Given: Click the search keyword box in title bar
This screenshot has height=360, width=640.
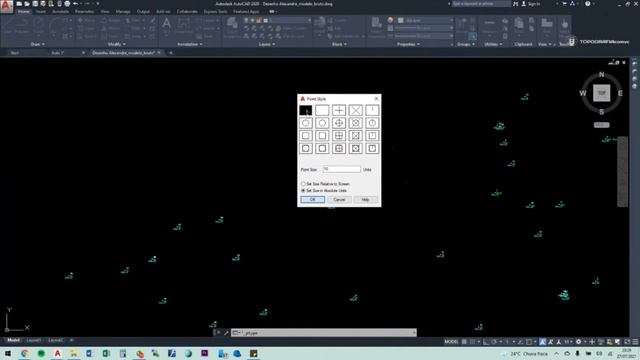Looking at the screenshot, I should coord(481,4).
